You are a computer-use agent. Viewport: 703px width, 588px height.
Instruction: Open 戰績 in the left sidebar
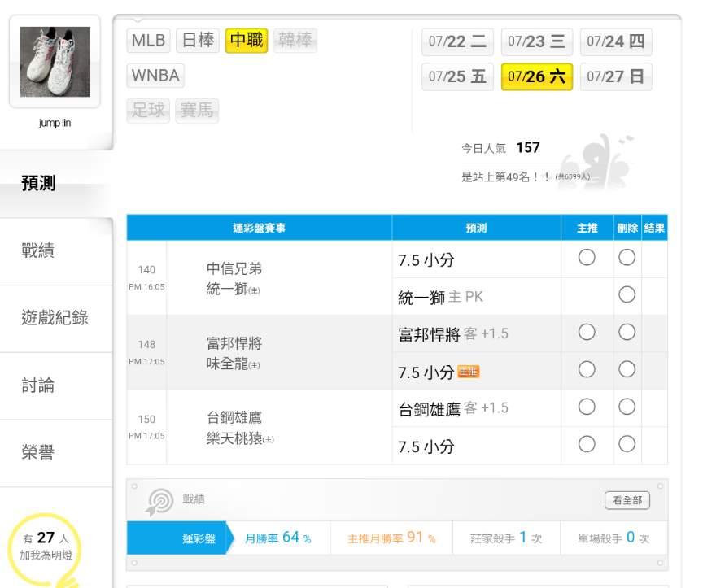[38, 250]
